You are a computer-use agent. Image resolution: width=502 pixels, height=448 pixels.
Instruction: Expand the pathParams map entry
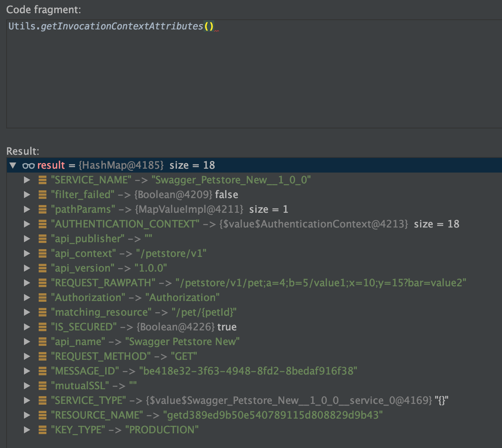click(27, 209)
